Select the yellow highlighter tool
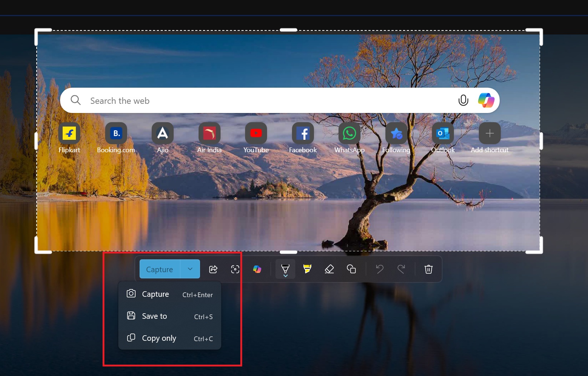Screen dimensions: 588x376 [307, 269]
